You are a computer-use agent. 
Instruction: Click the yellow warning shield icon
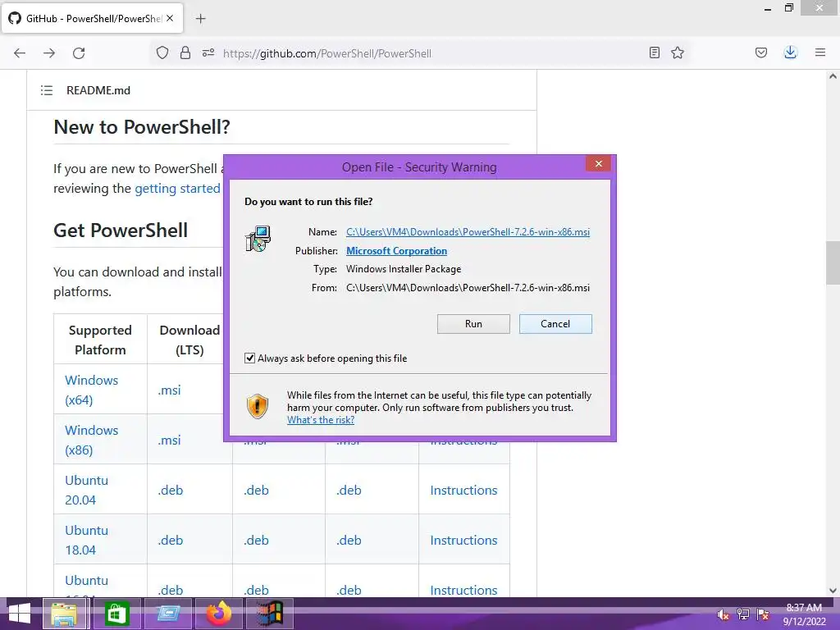(257, 406)
